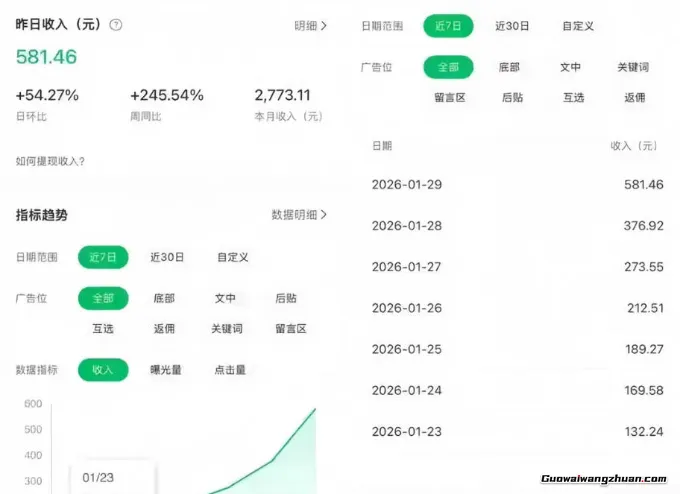Click the large green 581.46 figure

pyautogui.click(x=46, y=57)
